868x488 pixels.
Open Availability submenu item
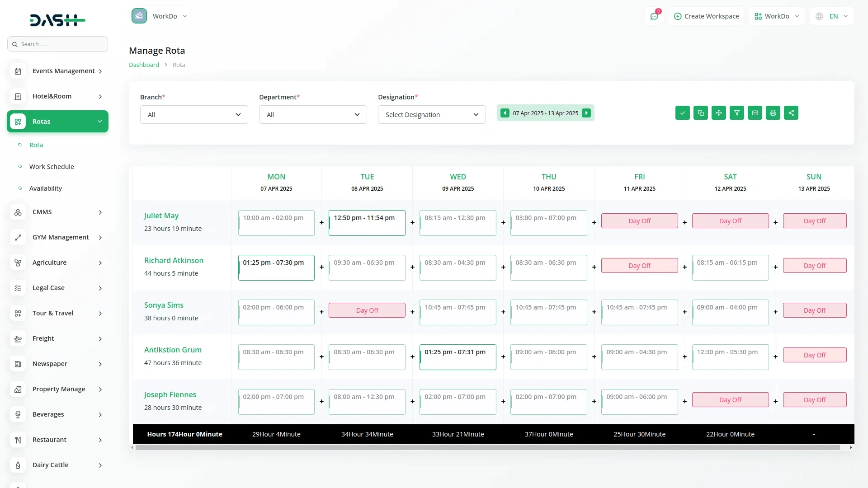click(x=45, y=188)
